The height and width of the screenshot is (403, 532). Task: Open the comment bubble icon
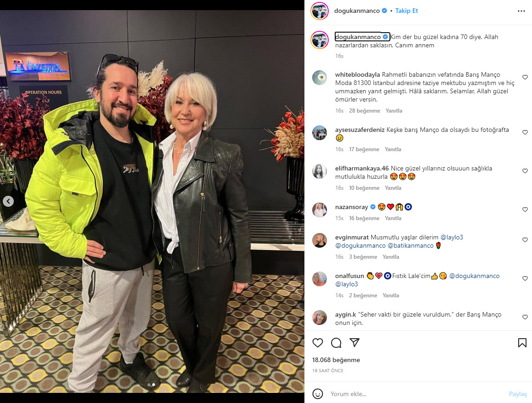(x=336, y=343)
